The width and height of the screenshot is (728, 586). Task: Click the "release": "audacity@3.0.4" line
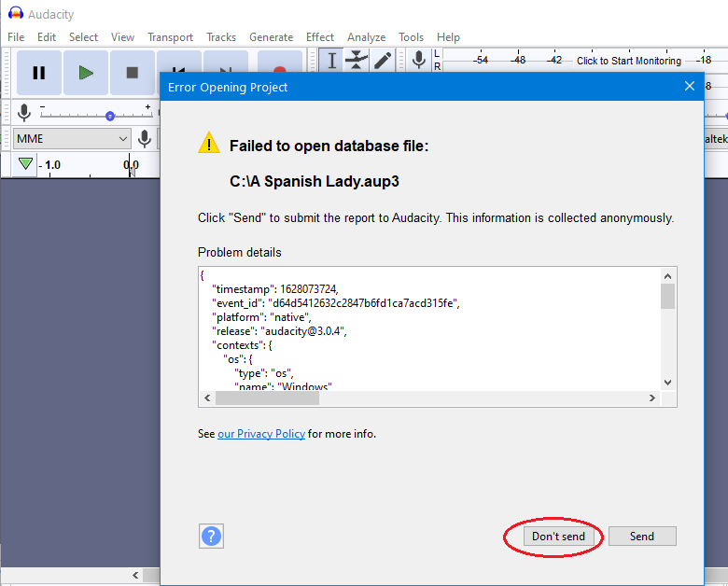pos(279,331)
